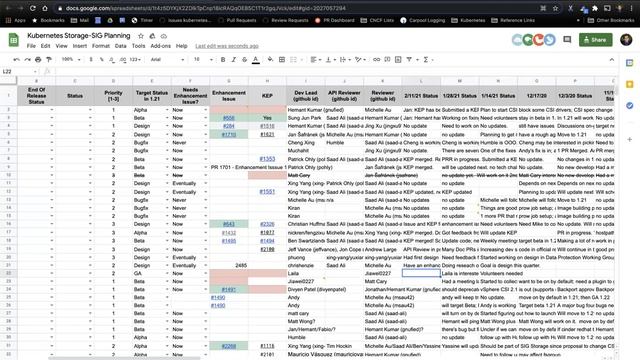Screen dimensions: 640x360
Task: Toggle italic formatting
Action: 233,60
